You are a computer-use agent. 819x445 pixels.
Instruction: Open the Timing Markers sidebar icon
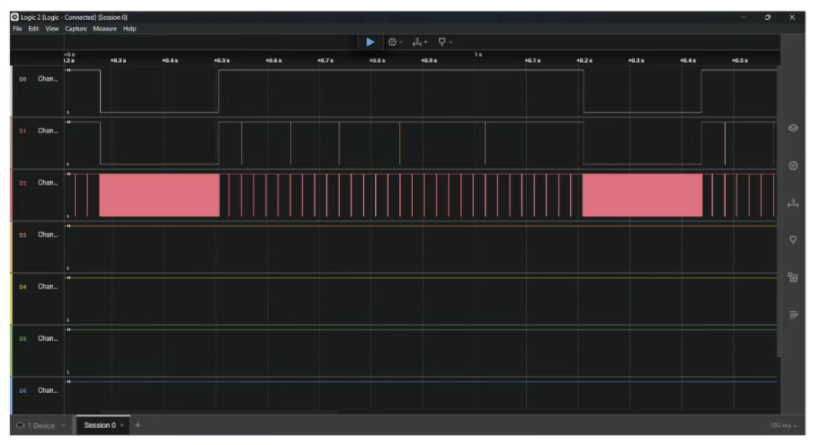pos(793,240)
